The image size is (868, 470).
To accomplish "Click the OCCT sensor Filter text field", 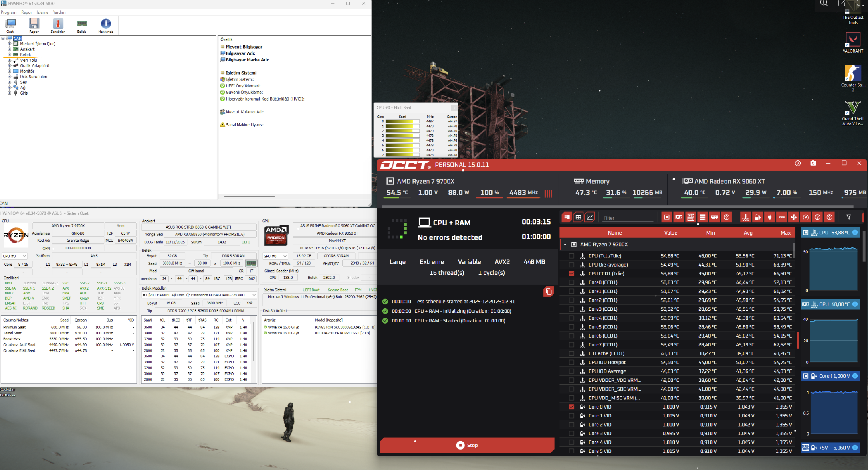I will [628, 218].
